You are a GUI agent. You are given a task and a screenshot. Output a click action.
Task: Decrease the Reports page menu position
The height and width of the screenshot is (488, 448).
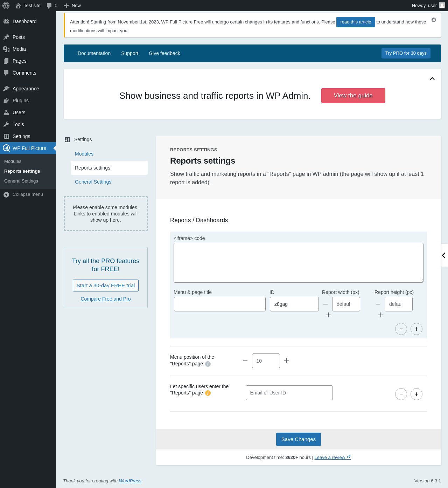(x=245, y=361)
